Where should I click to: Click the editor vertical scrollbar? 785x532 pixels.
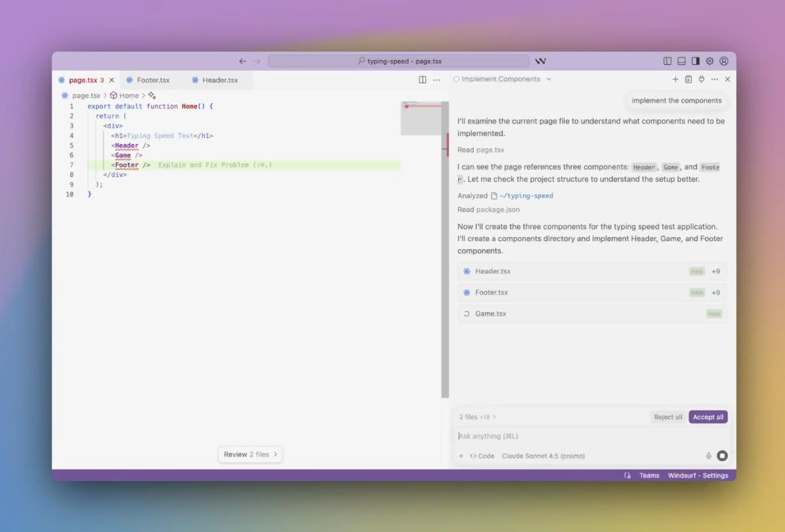(x=445, y=250)
